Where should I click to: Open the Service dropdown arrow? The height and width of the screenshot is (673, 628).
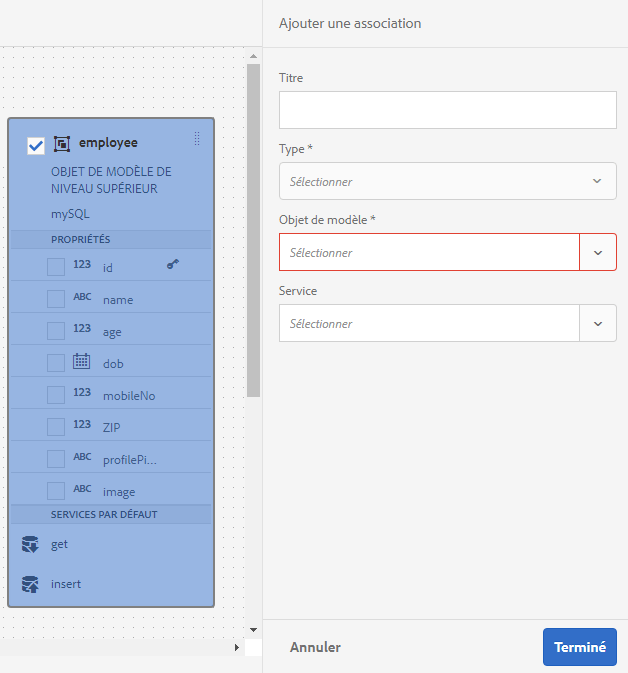pos(598,324)
